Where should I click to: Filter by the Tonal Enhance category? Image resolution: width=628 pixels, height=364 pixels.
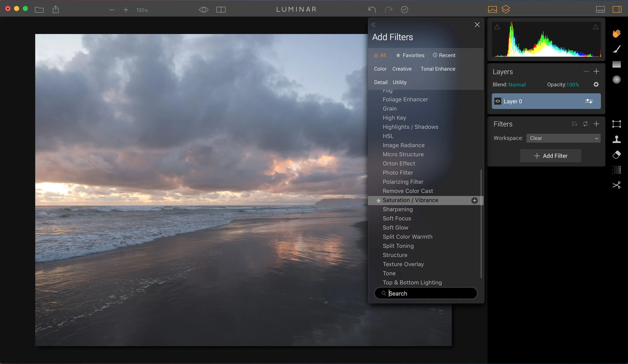[438, 69]
